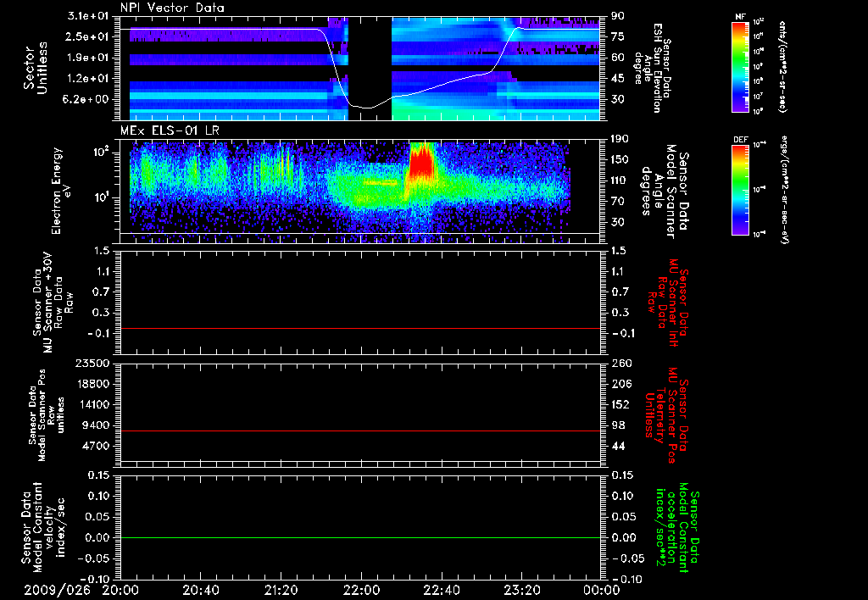Click the 20:00 time axis label
This screenshot has width=868, height=600.
tap(120, 590)
